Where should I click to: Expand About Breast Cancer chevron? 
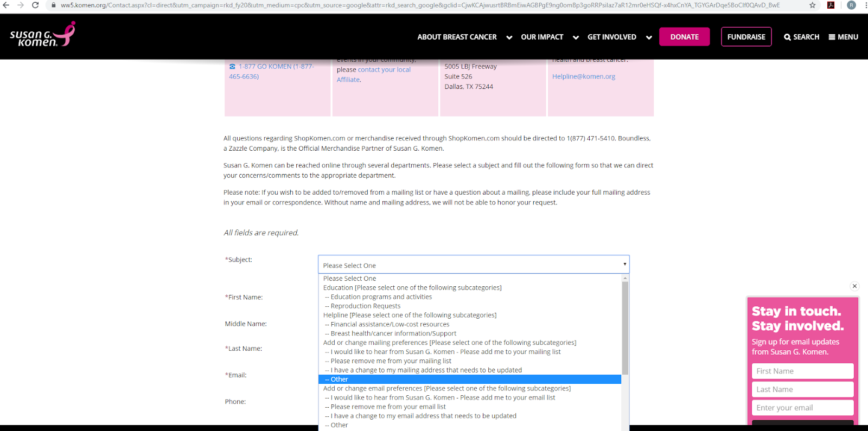(509, 37)
